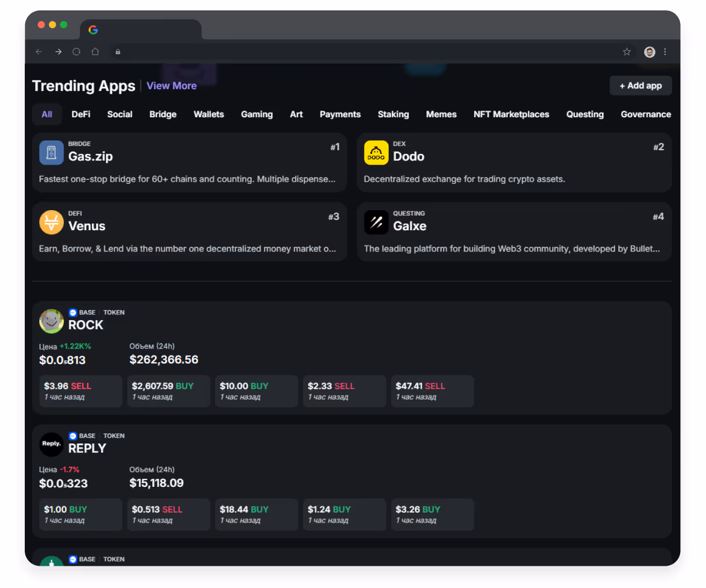Click the #4 rank on Galxe

coord(658,217)
